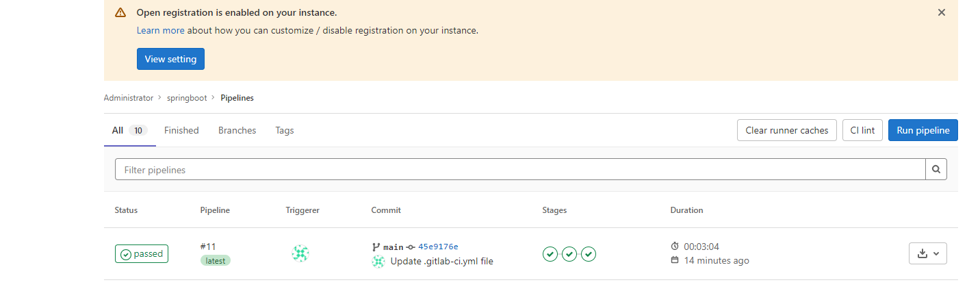Dismiss the open registration warning banner
Image resolution: width=980 pixels, height=289 pixels.
click(941, 12)
